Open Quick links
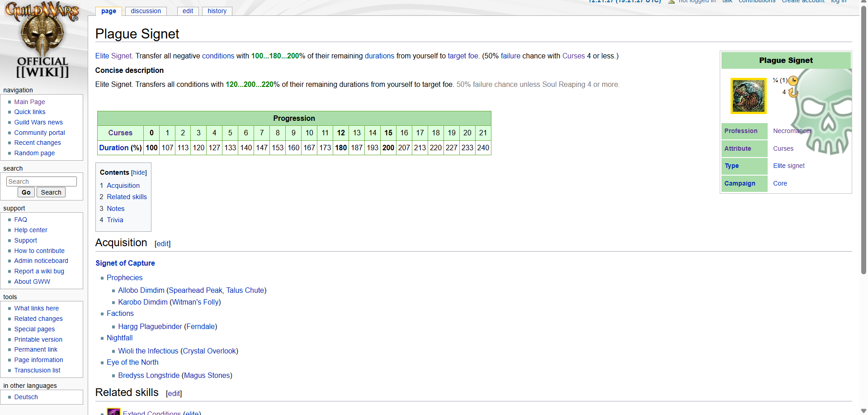This screenshot has height=415, width=868. tap(30, 112)
